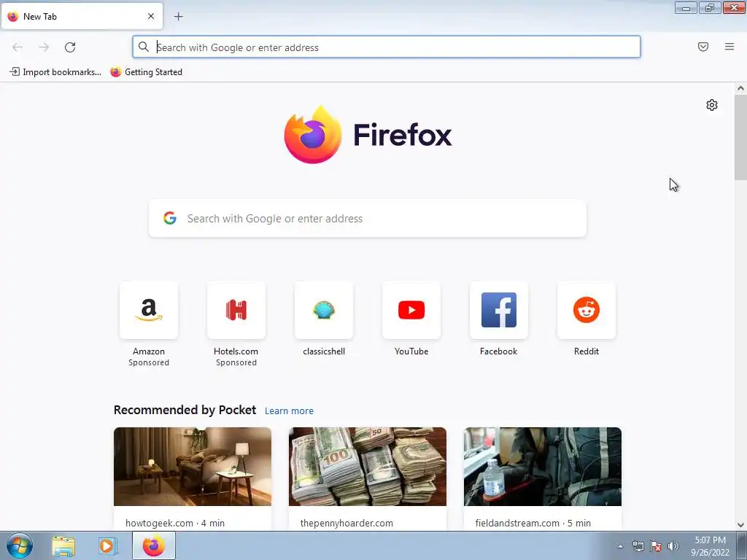Open the Save to Pocket icon

pyautogui.click(x=703, y=47)
